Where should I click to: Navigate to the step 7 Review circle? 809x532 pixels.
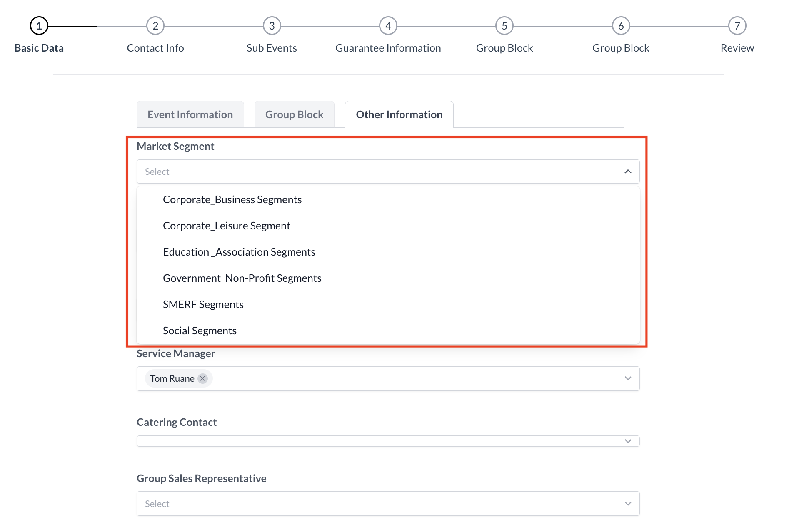pos(737,25)
